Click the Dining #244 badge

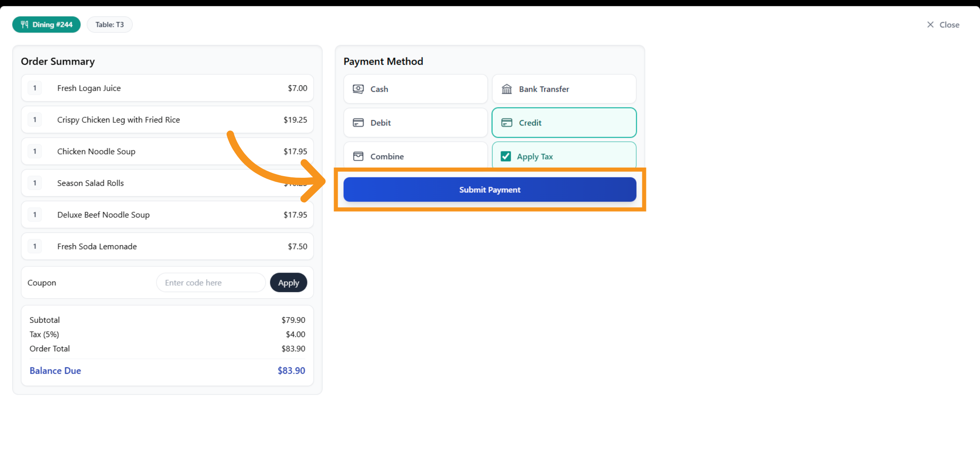click(x=47, y=25)
